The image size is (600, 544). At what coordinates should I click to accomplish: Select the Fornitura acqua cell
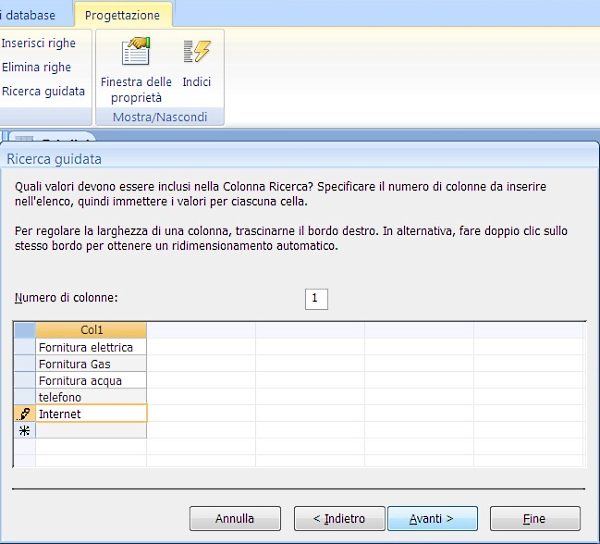[x=91, y=381]
